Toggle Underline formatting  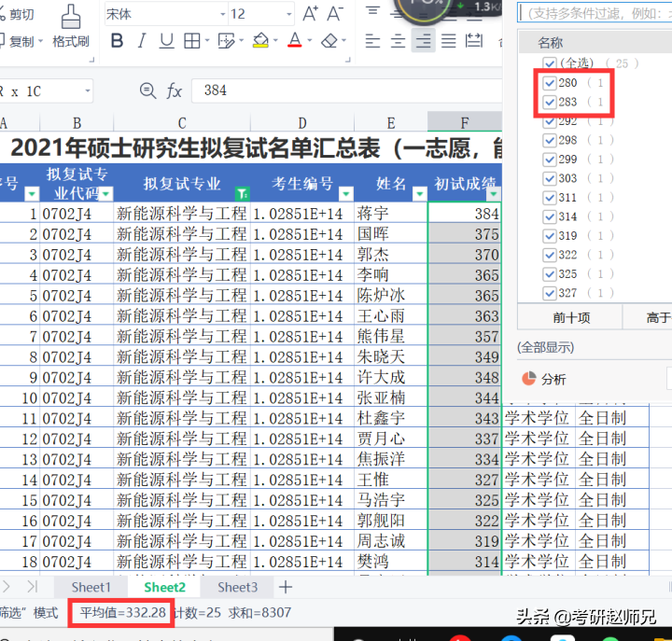click(x=166, y=41)
